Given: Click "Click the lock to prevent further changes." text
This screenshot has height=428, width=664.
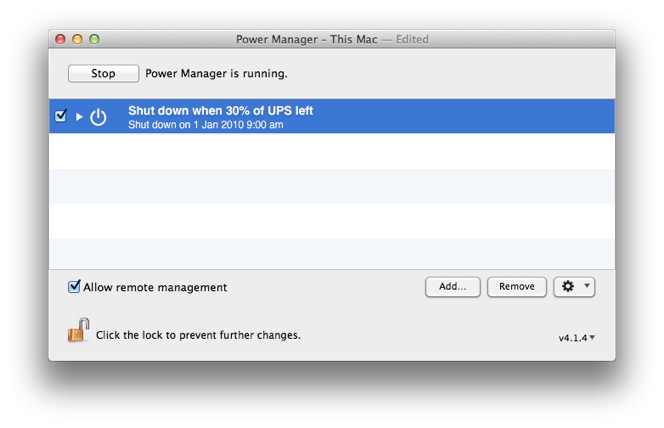Looking at the screenshot, I should [x=198, y=335].
